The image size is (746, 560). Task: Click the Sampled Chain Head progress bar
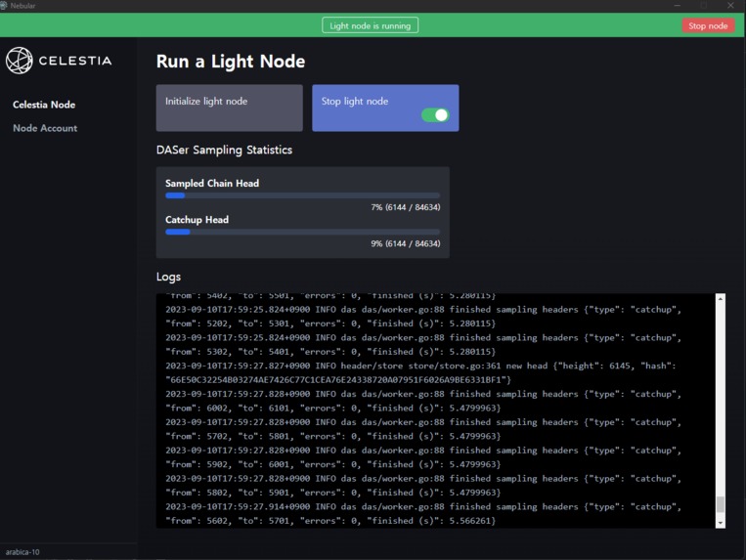coord(302,195)
